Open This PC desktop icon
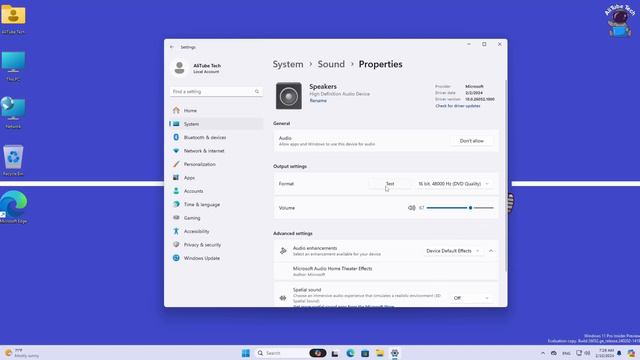 click(x=13, y=66)
